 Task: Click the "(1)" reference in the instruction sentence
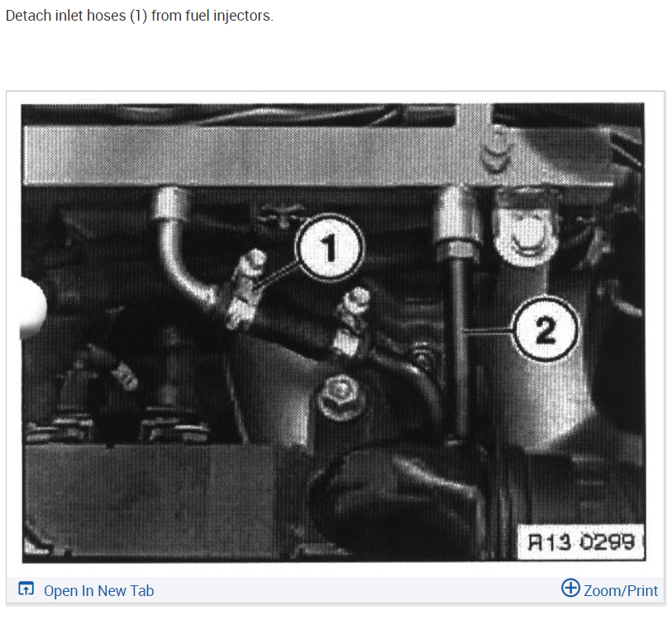click(138, 16)
